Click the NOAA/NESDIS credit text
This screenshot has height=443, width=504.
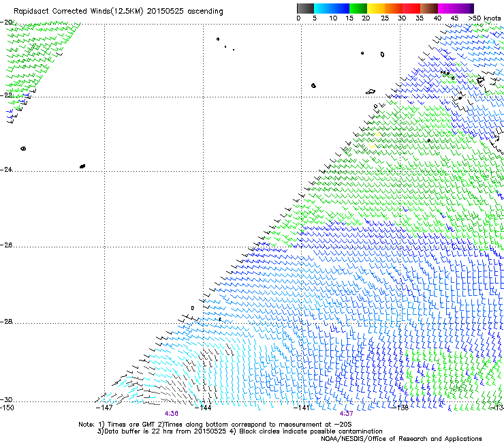pyautogui.click(x=401, y=439)
